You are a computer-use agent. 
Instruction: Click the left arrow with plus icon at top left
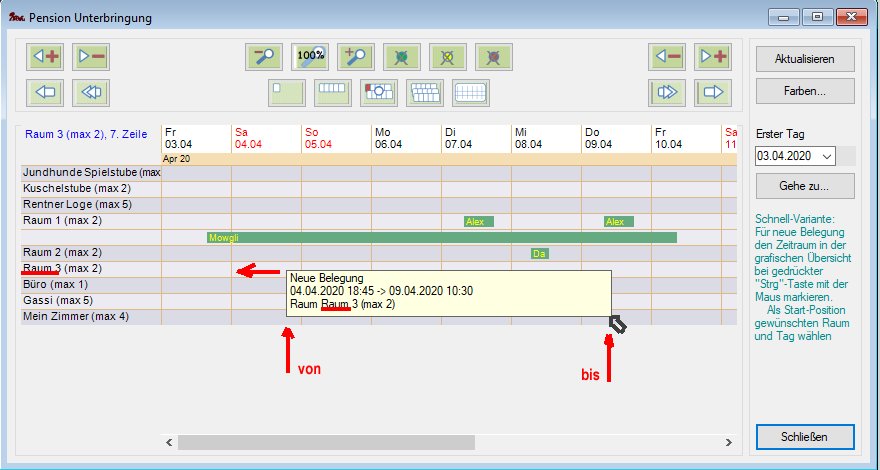click(45, 56)
